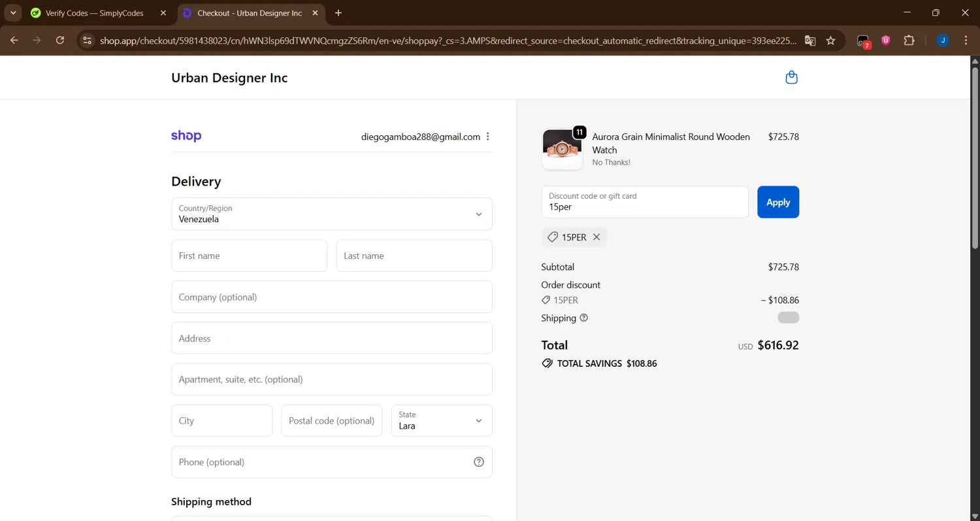Click the Apply discount button
This screenshot has height=521, width=980.
pyautogui.click(x=778, y=202)
